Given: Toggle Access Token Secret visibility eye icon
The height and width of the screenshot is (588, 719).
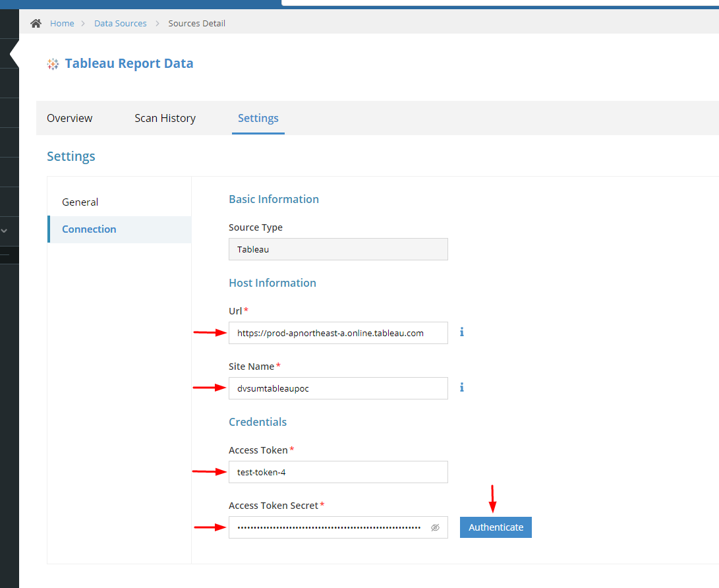Looking at the screenshot, I should tap(435, 527).
